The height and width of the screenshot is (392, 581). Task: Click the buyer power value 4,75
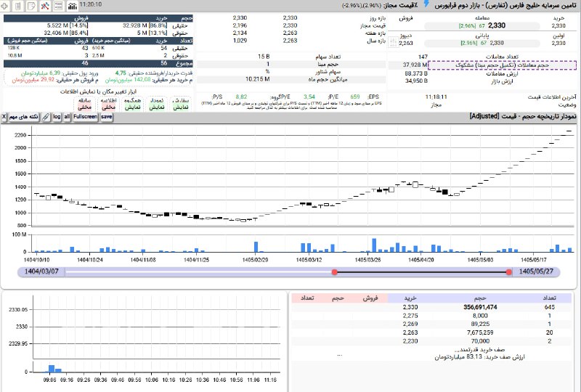(121, 73)
